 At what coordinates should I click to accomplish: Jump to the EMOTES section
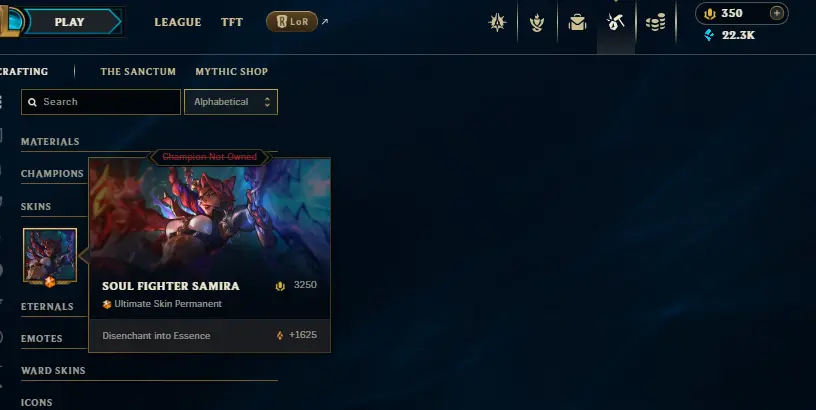click(x=42, y=339)
